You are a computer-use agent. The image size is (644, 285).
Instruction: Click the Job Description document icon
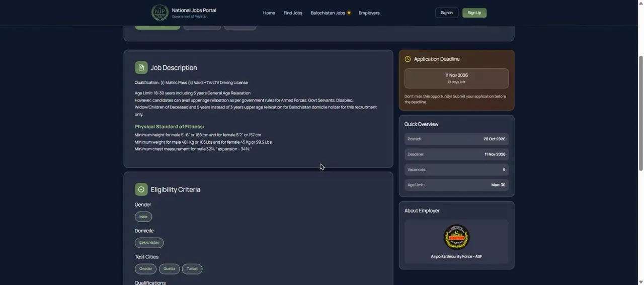[141, 67]
